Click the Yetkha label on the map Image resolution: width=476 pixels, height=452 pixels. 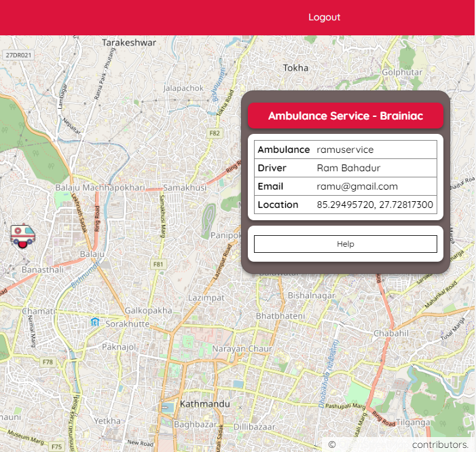tap(107, 421)
